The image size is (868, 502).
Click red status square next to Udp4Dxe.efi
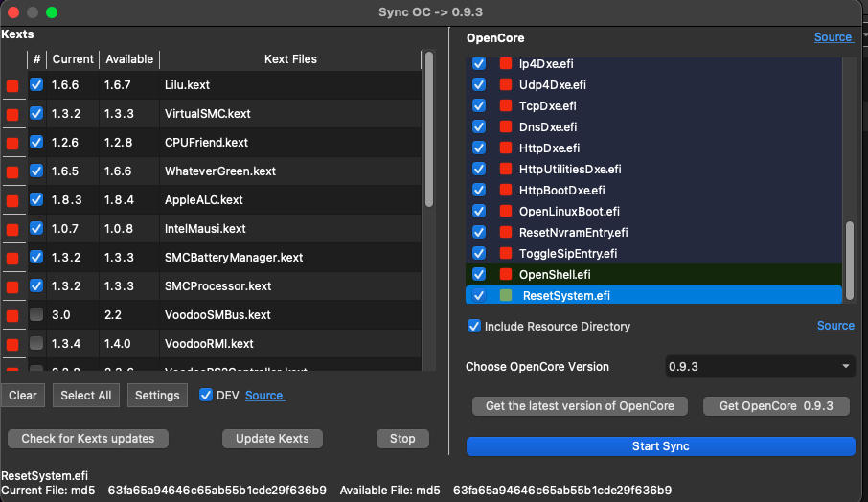tap(506, 84)
